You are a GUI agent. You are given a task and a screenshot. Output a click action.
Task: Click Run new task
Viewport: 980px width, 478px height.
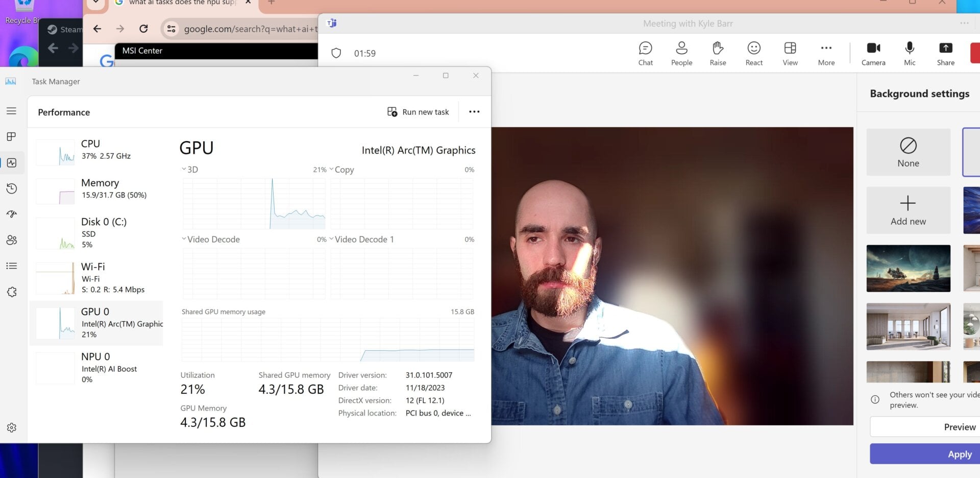(x=418, y=112)
